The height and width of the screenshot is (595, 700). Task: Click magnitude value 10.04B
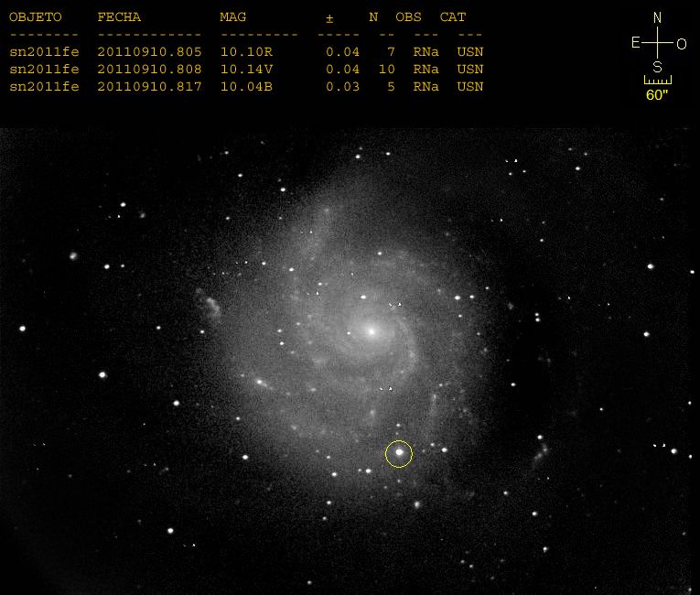tap(246, 87)
